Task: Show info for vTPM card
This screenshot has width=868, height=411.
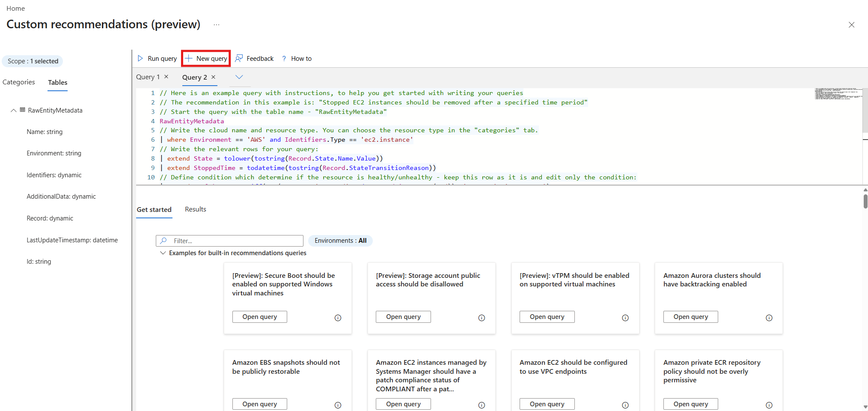Action: pos(625,318)
